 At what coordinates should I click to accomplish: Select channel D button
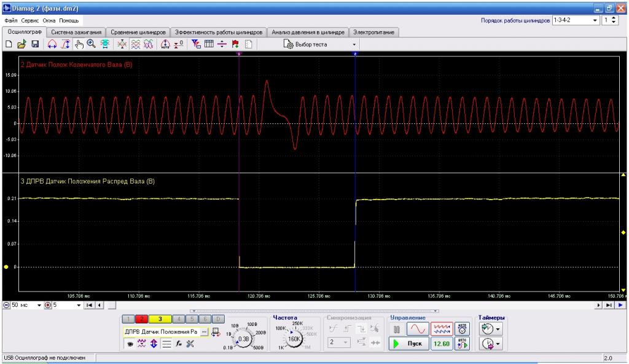(218, 319)
